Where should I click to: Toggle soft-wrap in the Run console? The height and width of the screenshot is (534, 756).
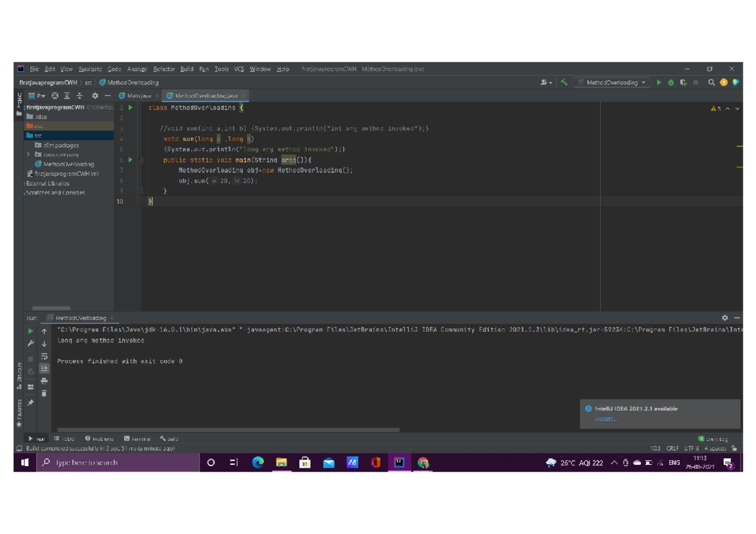44,356
